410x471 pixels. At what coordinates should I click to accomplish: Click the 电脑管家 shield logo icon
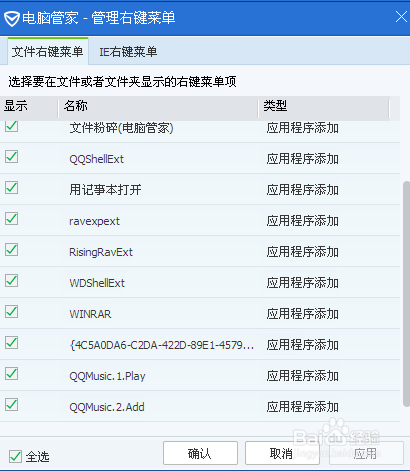[x=12, y=18]
